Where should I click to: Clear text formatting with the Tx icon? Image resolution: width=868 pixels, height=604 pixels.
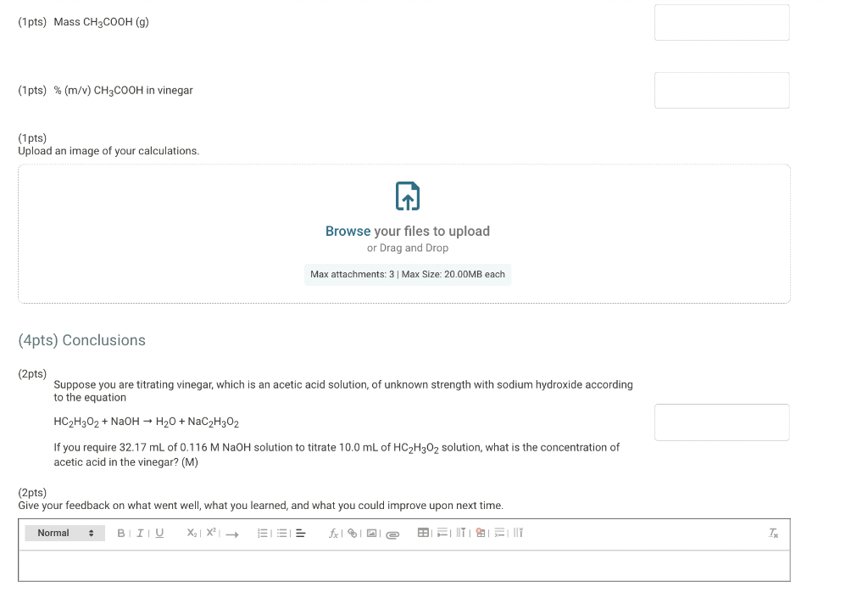click(x=772, y=533)
